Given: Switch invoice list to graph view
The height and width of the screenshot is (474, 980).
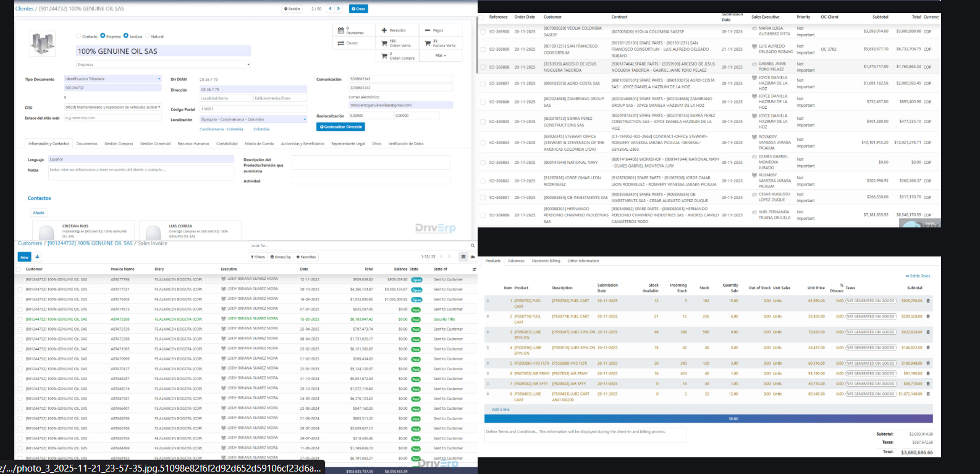Looking at the screenshot, I should click(473, 257).
